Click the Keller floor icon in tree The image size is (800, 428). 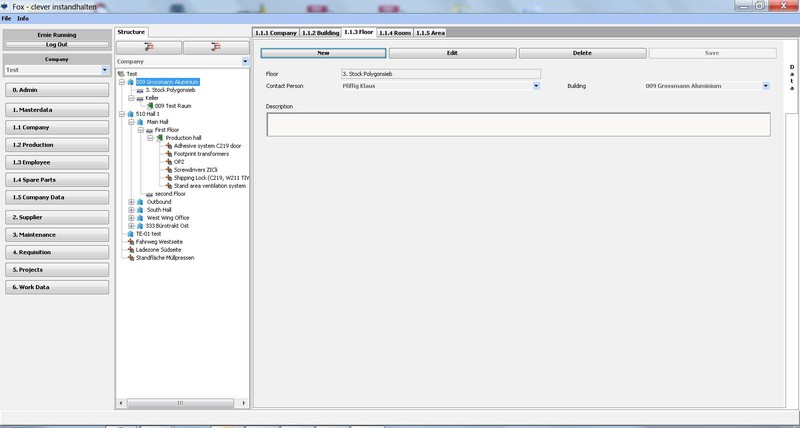[x=140, y=98]
